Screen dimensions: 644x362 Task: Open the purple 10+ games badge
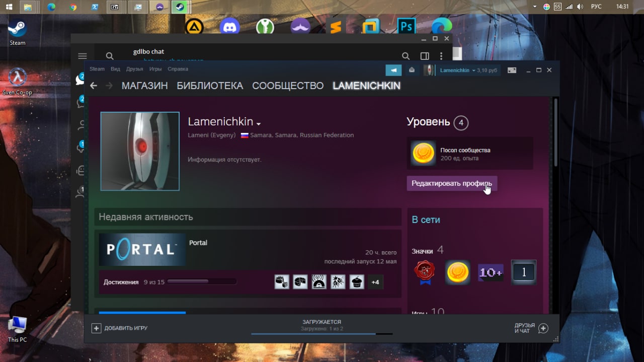point(491,272)
